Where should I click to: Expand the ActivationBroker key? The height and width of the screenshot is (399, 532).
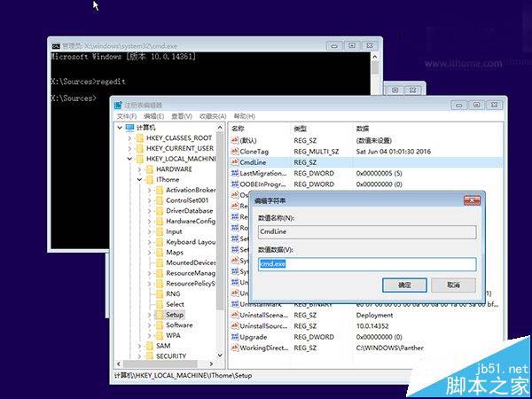pyautogui.click(x=149, y=191)
